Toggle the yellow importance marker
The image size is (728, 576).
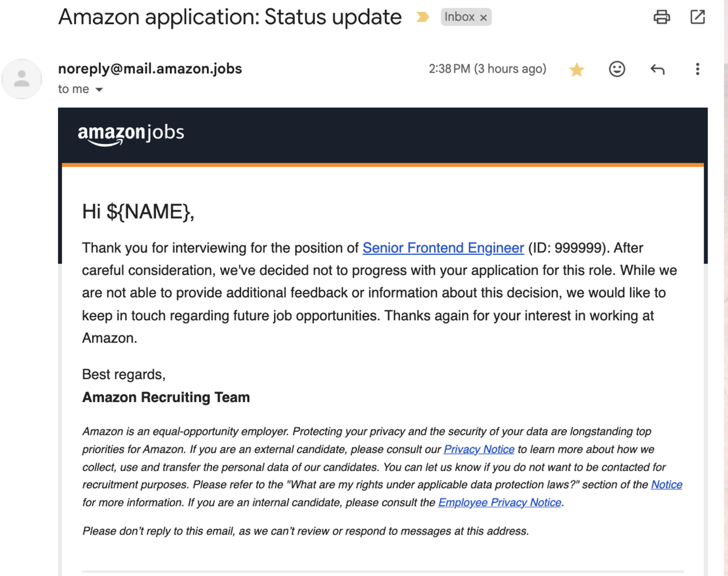[x=423, y=17]
